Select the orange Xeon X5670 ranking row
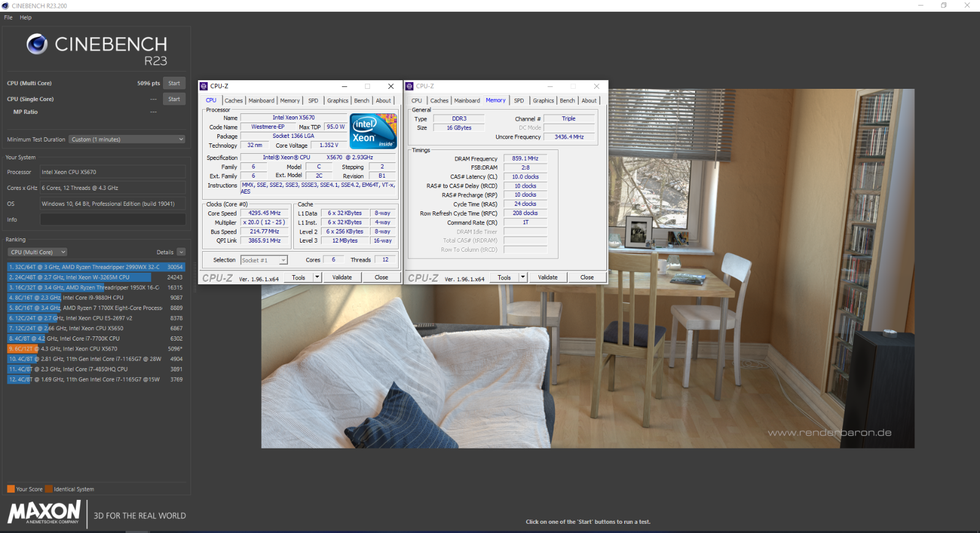980x533 pixels. (96, 349)
